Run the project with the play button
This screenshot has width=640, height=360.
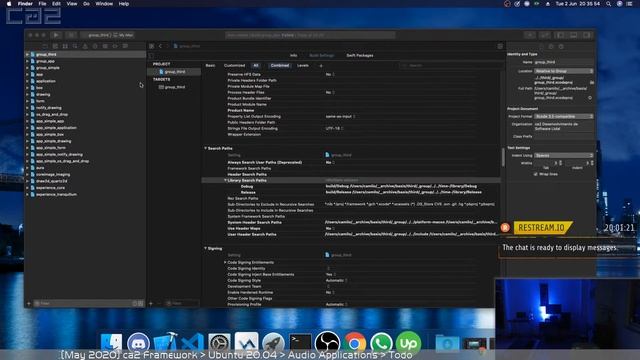pos(56,35)
